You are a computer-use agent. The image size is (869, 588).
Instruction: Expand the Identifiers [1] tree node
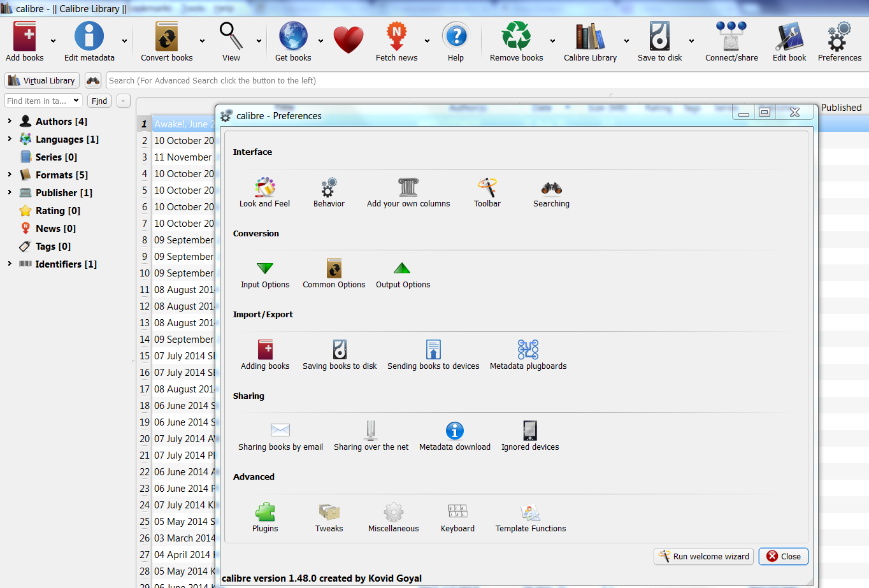pyautogui.click(x=10, y=263)
